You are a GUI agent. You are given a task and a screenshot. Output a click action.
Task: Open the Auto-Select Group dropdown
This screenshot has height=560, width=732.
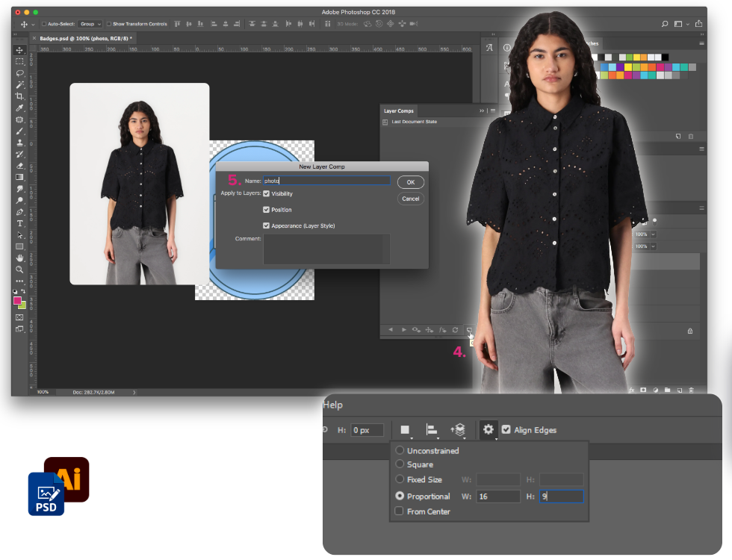pyautogui.click(x=90, y=24)
